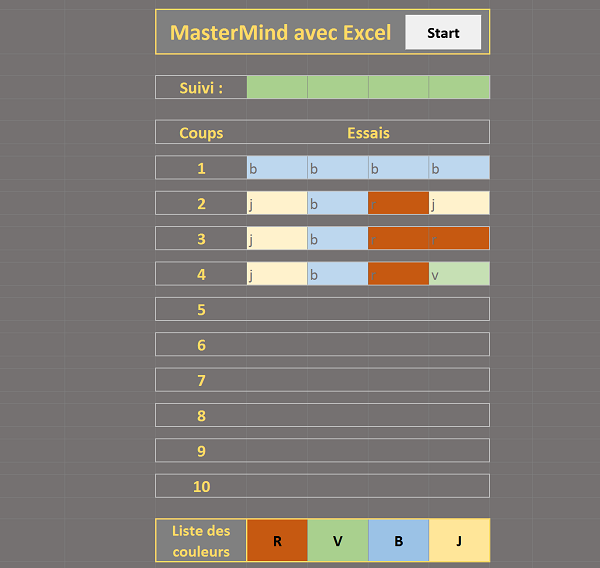
Task: Select the red r cell in row 2
Action: [398, 203]
